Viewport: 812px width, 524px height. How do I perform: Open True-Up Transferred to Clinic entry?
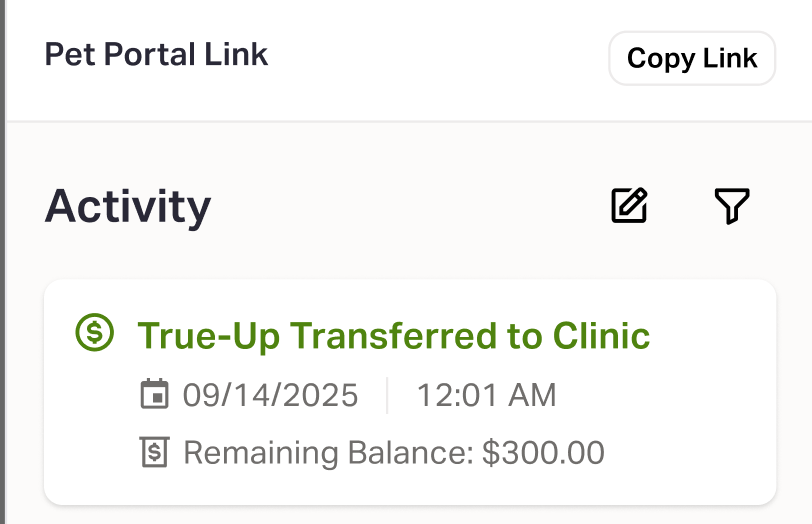[393, 335]
